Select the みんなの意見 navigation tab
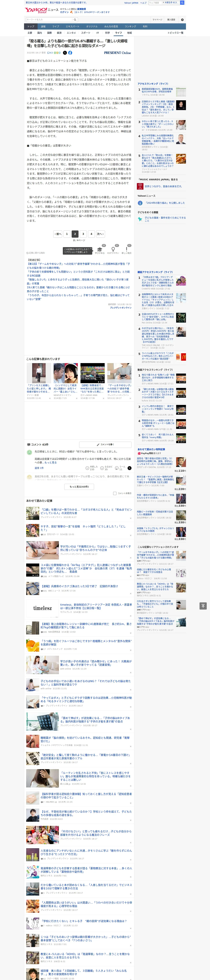The width and height of the screenshot is (210, 980). tap(111, 27)
